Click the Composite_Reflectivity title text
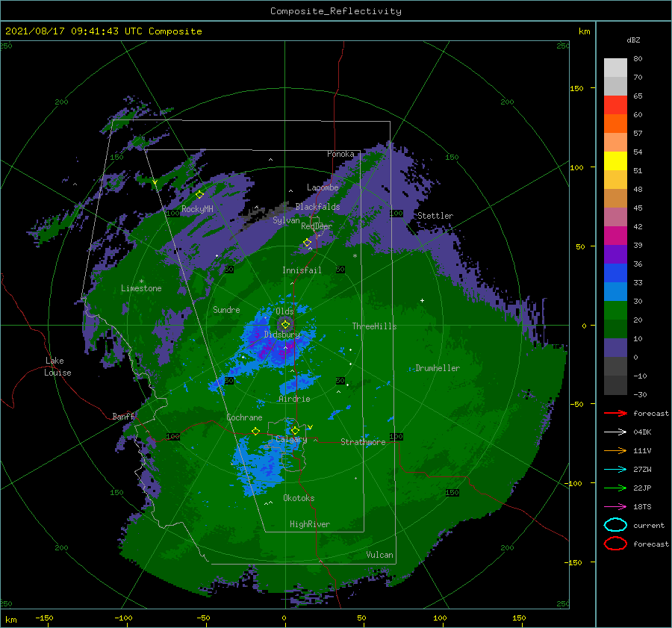672x628 pixels. point(336,11)
